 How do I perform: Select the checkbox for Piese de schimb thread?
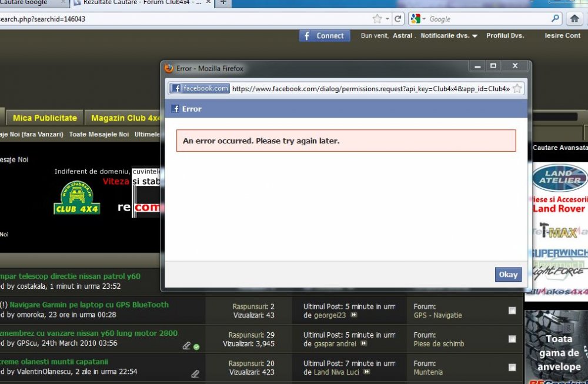tap(512, 339)
